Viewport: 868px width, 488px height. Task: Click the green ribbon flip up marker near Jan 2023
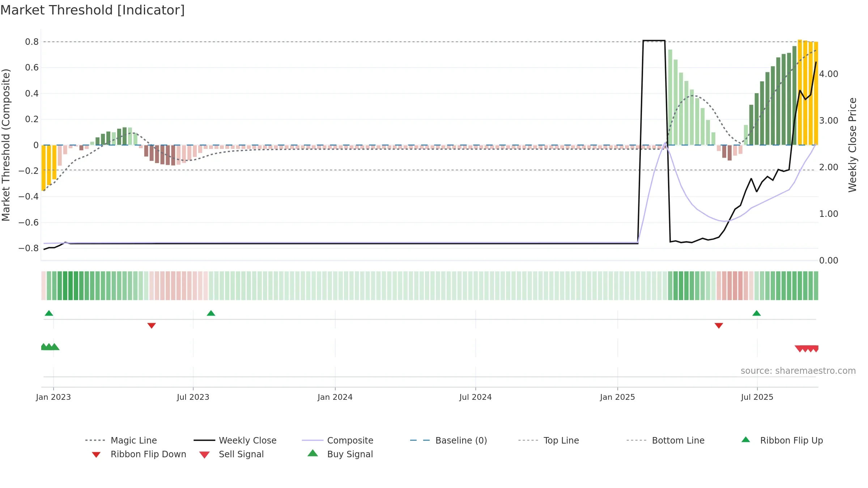(49, 313)
